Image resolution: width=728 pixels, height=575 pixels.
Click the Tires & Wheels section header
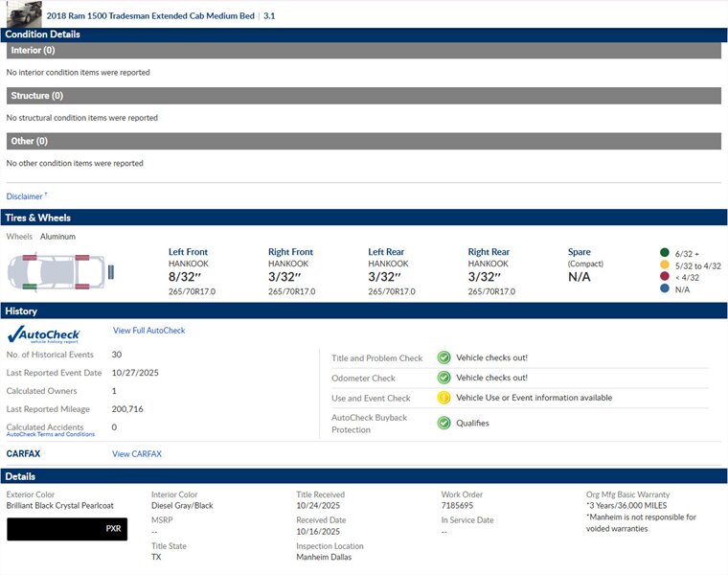(x=363, y=218)
